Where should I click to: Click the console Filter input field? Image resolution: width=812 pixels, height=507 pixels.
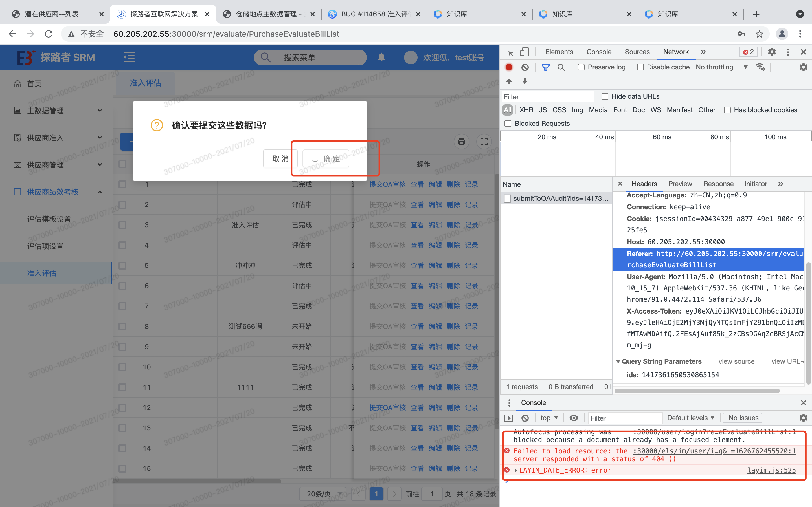(625, 418)
